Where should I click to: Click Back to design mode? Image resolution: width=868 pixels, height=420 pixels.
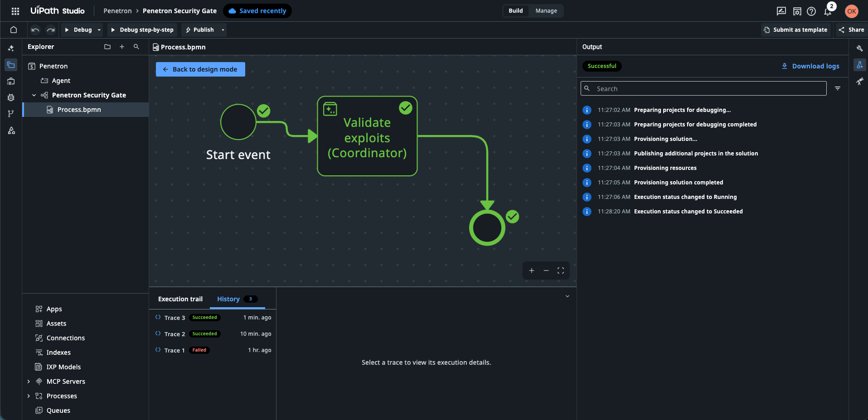pos(200,69)
